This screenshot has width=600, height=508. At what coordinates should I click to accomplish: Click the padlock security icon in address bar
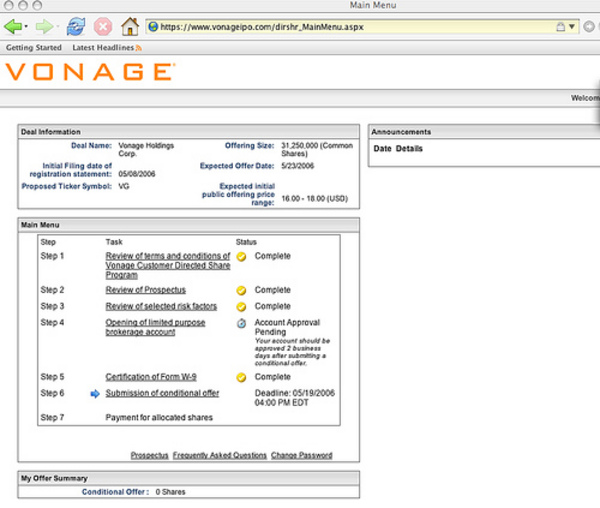point(560,27)
